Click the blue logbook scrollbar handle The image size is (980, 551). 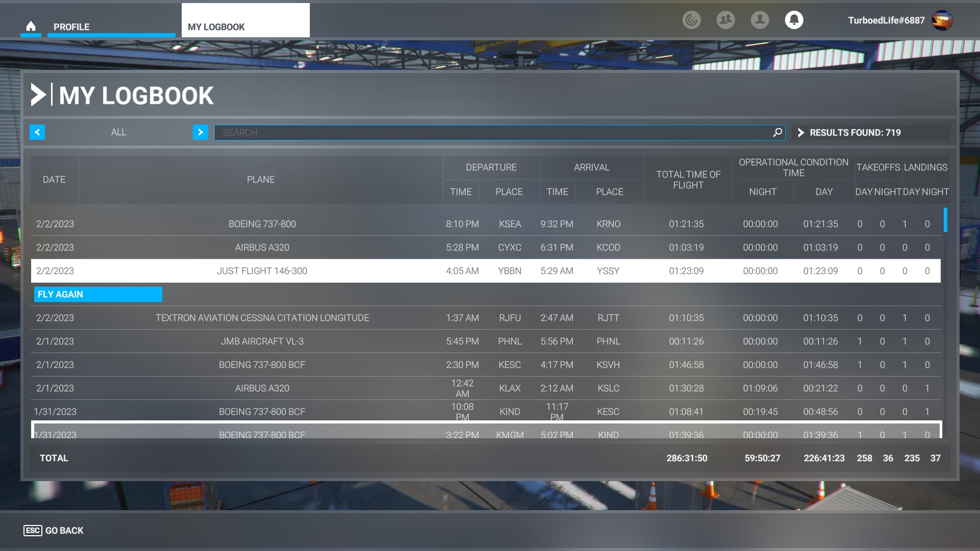tap(945, 220)
